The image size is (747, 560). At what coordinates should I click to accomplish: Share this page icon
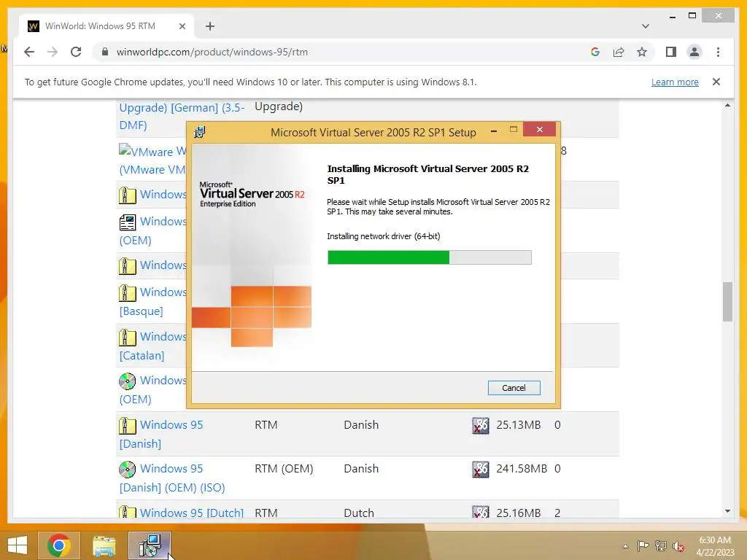[619, 52]
